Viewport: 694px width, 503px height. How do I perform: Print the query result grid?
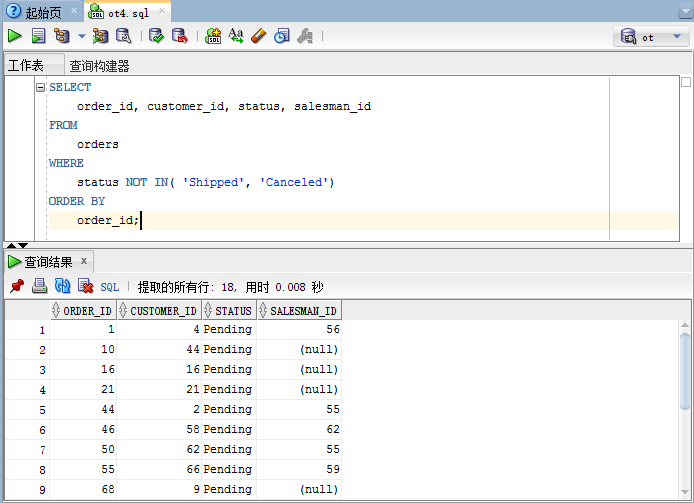(39, 286)
